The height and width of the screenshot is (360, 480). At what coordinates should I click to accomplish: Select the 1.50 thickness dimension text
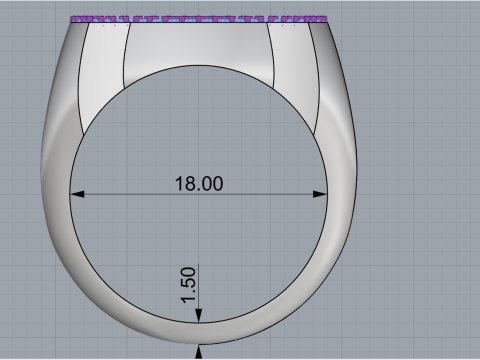click(188, 285)
